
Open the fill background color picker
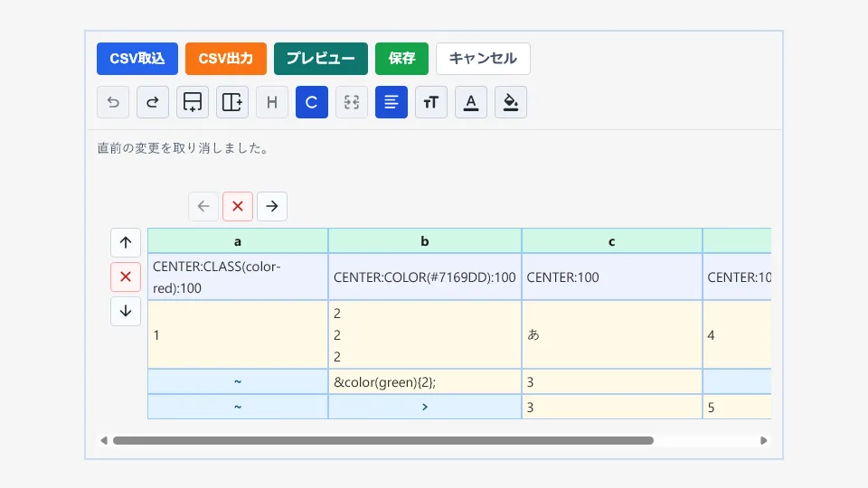[511, 102]
